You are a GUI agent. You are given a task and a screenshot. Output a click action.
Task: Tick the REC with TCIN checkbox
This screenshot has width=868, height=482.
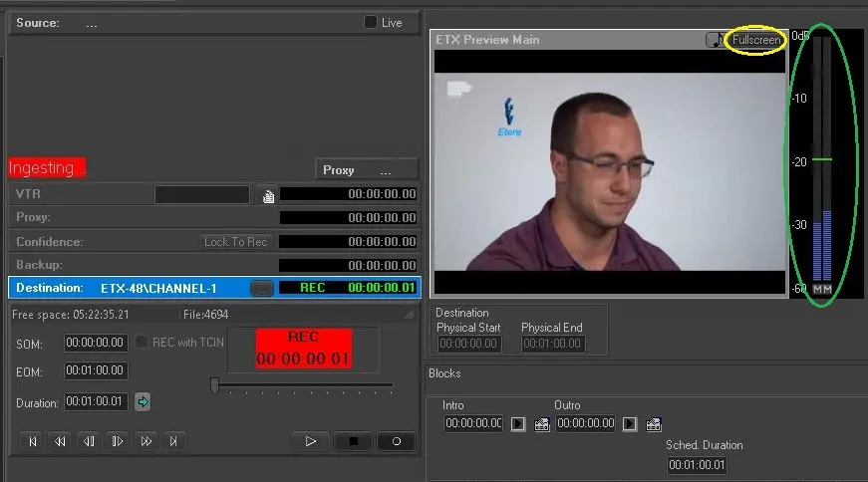143,342
